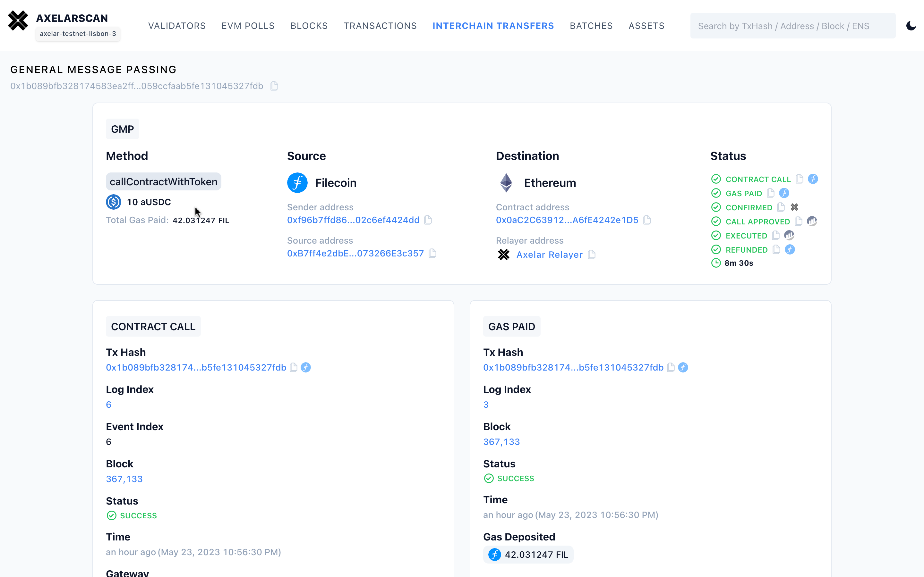
Task: Open Etherscan icon beside EXECUTED status
Action: 789,236
